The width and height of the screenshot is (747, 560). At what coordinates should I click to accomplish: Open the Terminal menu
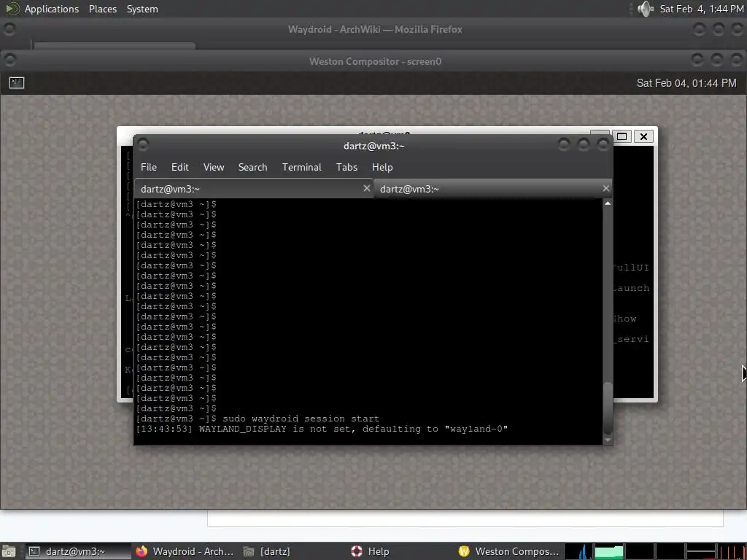tap(301, 167)
